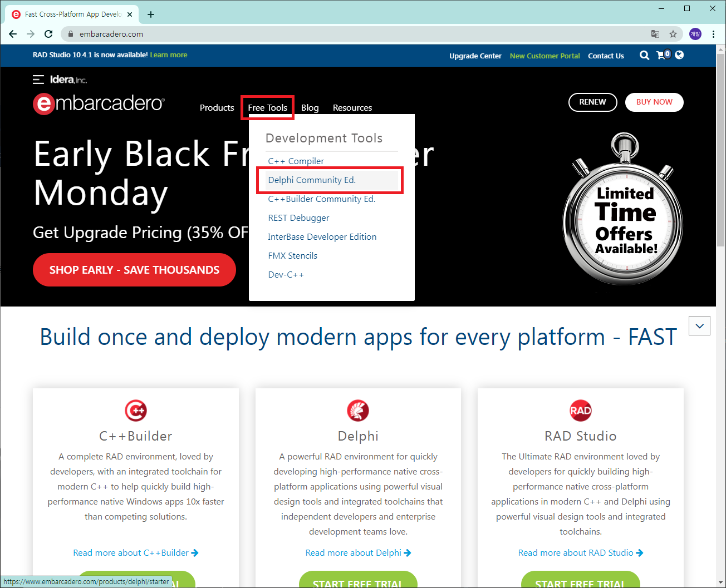Open the Chrome profile avatar

click(x=695, y=34)
